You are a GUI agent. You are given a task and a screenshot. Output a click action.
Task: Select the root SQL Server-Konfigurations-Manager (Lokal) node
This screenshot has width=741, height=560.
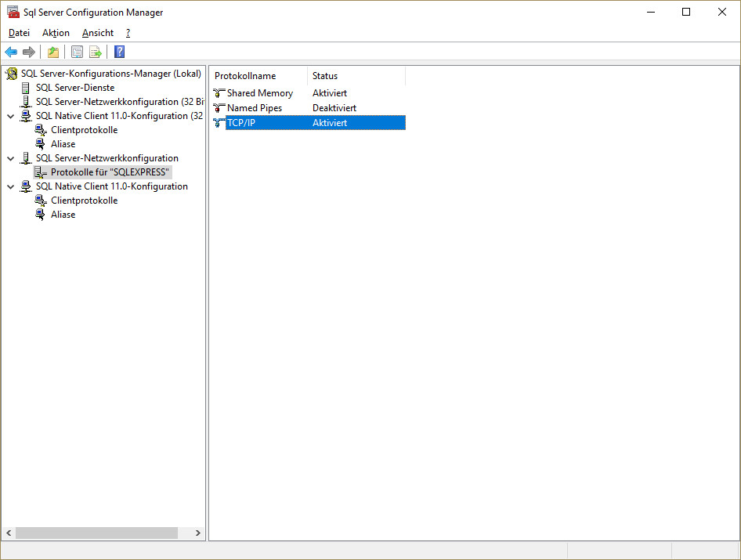[110, 74]
